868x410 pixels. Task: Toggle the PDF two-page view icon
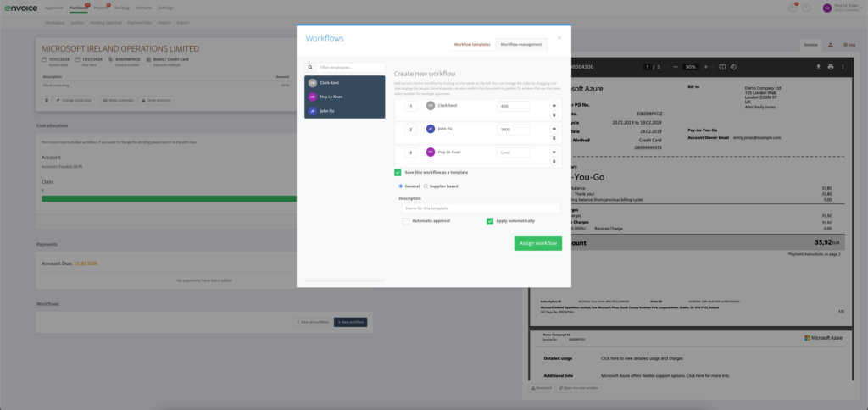(x=722, y=66)
